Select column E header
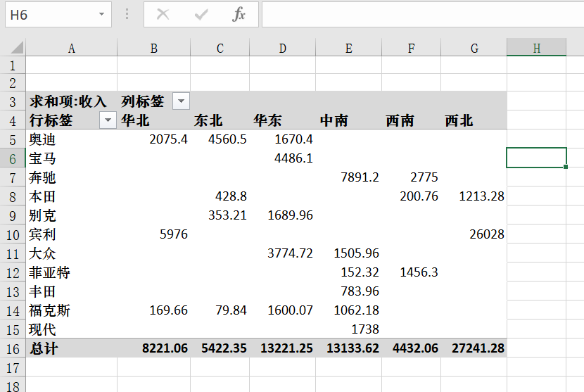584x392 pixels. click(348, 48)
